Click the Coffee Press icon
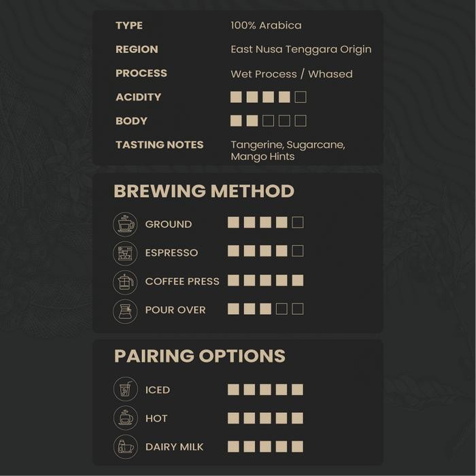 click(125, 282)
